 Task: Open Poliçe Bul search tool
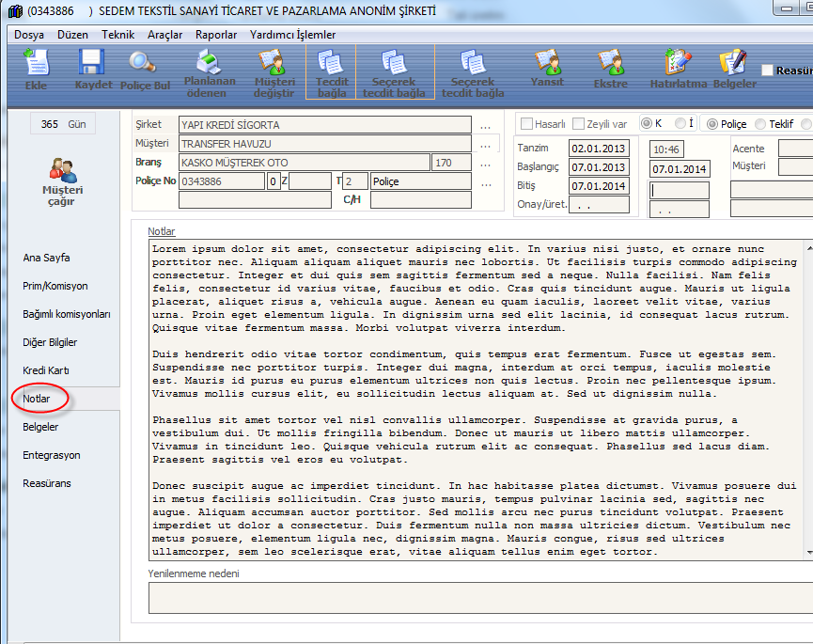[145, 70]
